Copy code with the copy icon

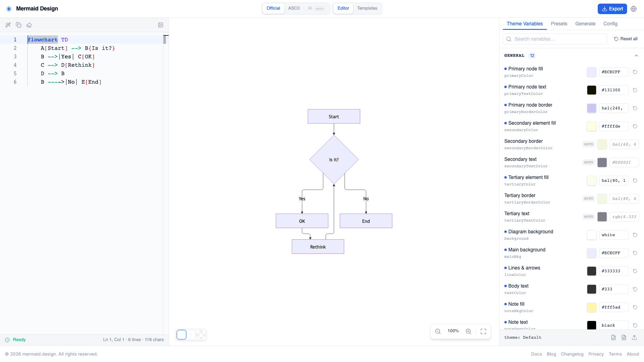pyautogui.click(x=19, y=25)
